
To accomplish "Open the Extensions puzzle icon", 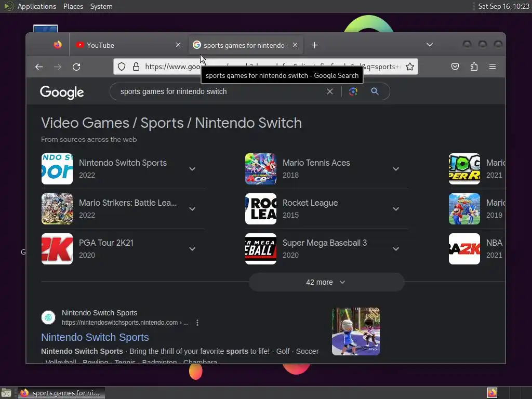I will [474, 66].
